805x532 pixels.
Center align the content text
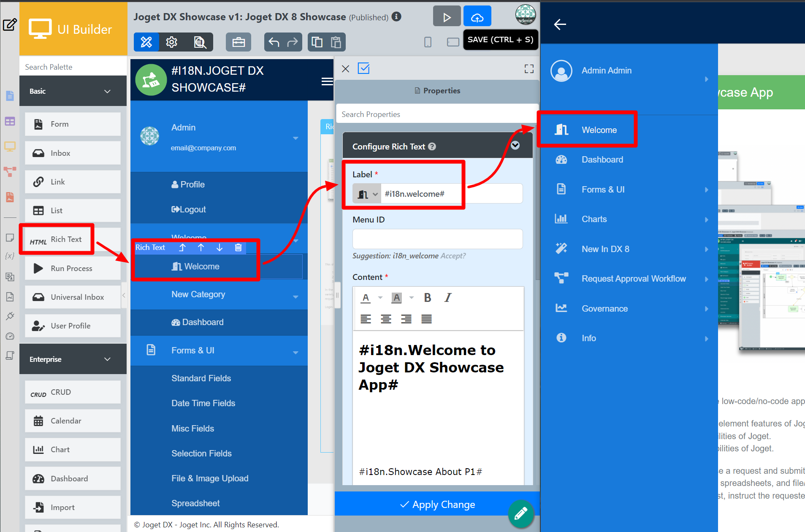tap(386, 319)
